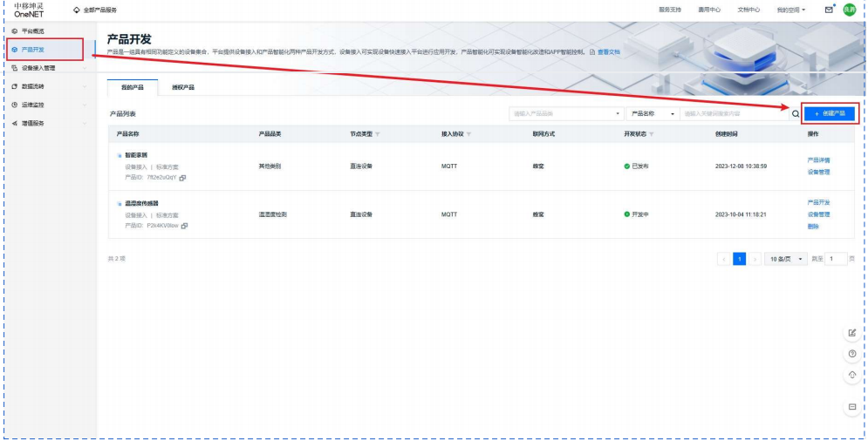This screenshot has height=441, width=868.
Task: Click the green user avatar
Action: coord(849,10)
